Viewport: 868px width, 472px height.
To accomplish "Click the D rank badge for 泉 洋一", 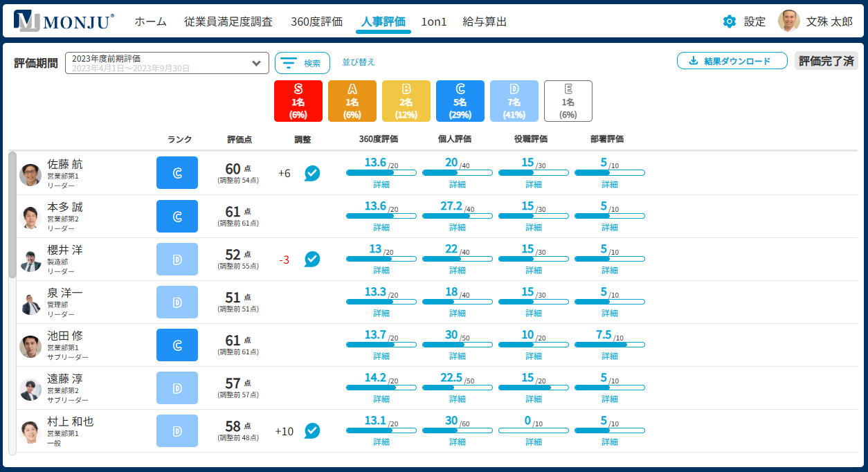I will pos(177,302).
